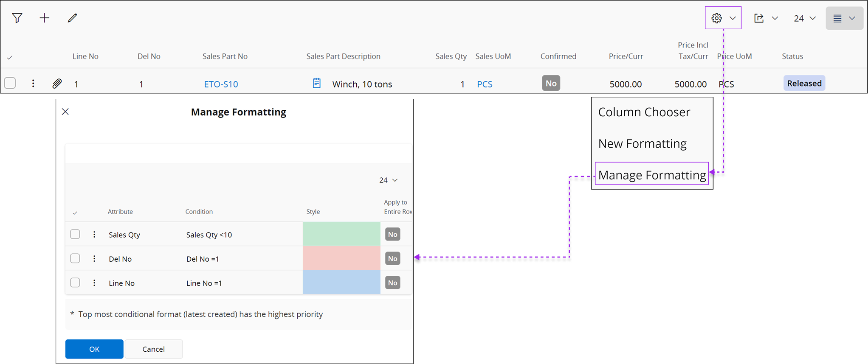
Task: Close the Manage Formatting dialog
Action: (x=65, y=112)
